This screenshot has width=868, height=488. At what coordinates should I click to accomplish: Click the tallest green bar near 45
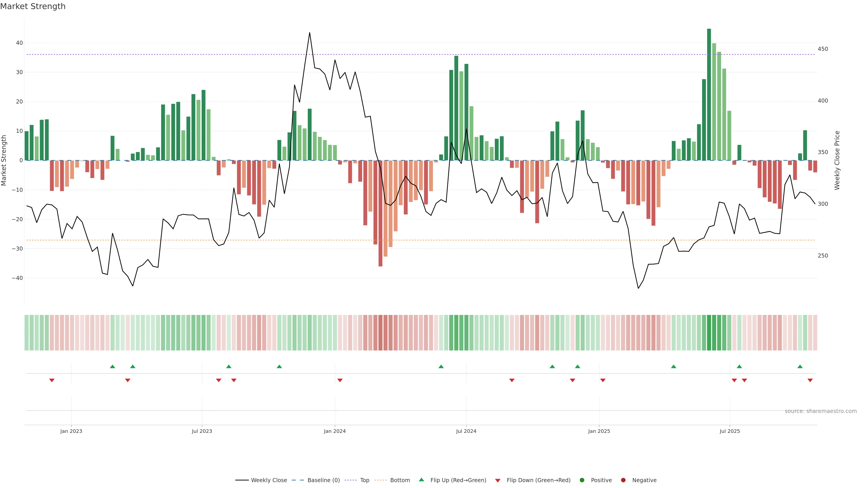click(x=709, y=94)
